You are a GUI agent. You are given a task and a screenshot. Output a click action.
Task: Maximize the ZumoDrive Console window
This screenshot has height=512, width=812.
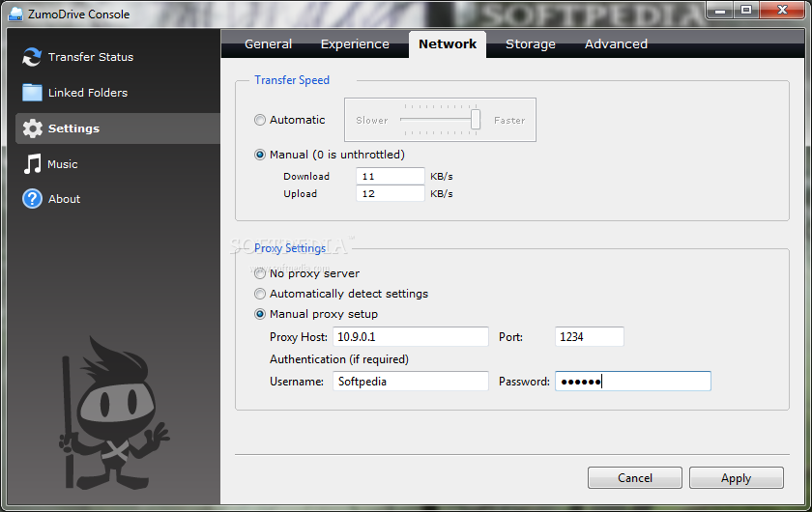click(745, 11)
